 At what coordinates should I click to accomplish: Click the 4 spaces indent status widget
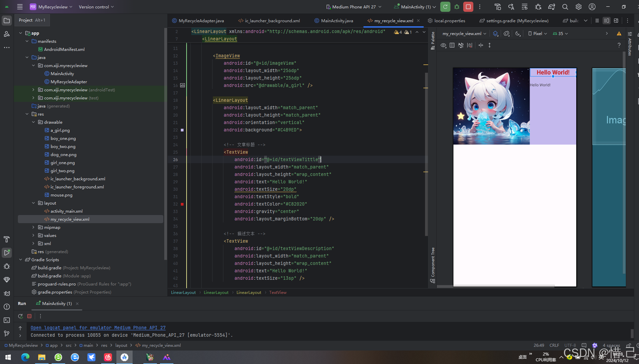[x=611, y=345]
